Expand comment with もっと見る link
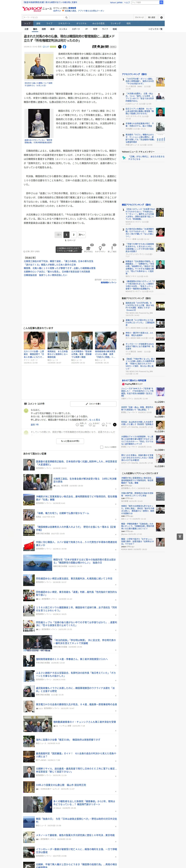The width and height of the screenshot is (186, 868). [x=94, y=420]
